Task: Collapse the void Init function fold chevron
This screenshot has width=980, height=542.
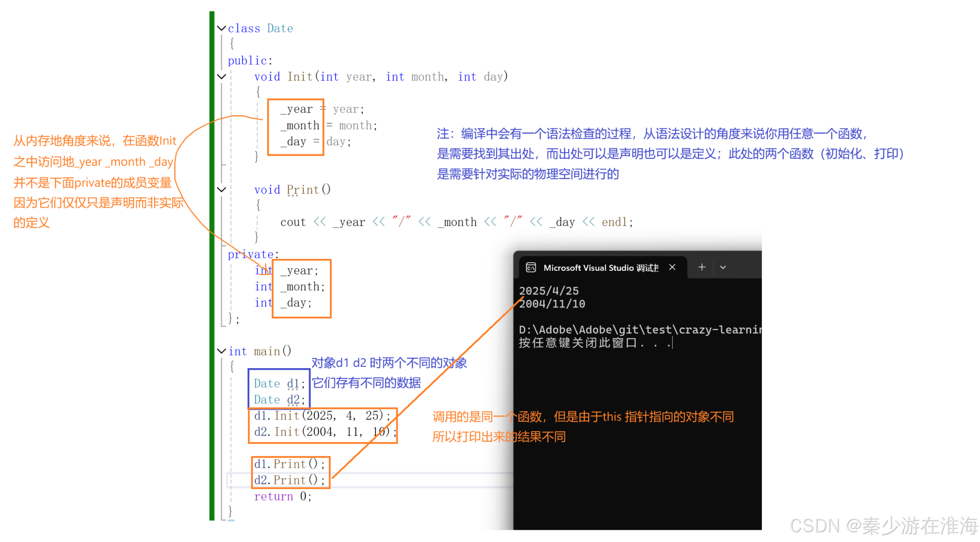Action: tap(221, 77)
